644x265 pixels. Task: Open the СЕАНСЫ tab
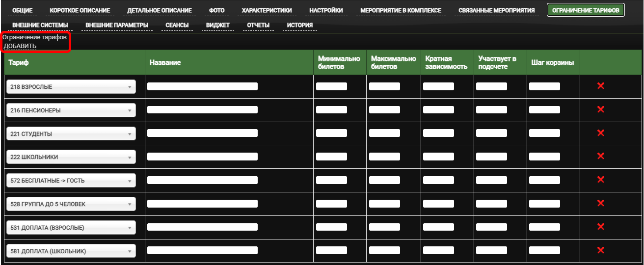pos(177,25)
